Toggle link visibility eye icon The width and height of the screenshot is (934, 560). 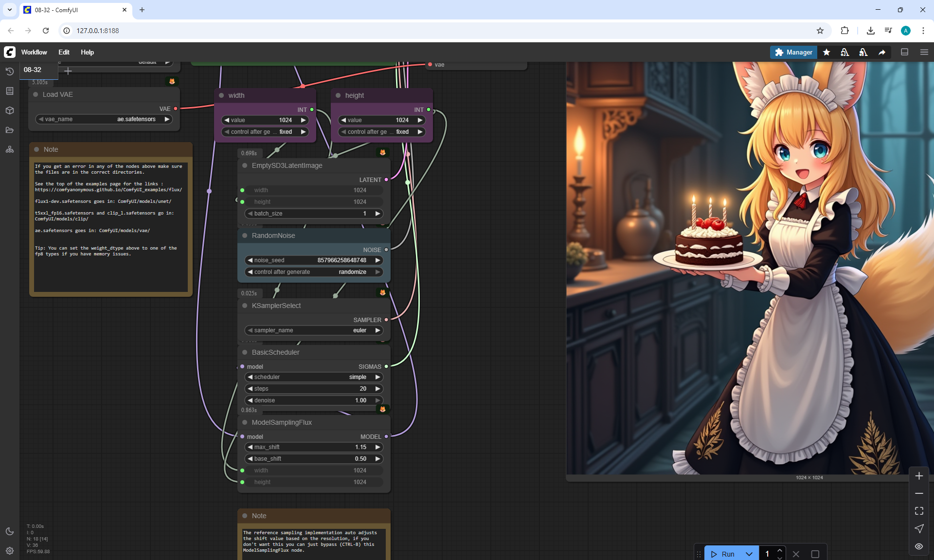click(918, 546)
